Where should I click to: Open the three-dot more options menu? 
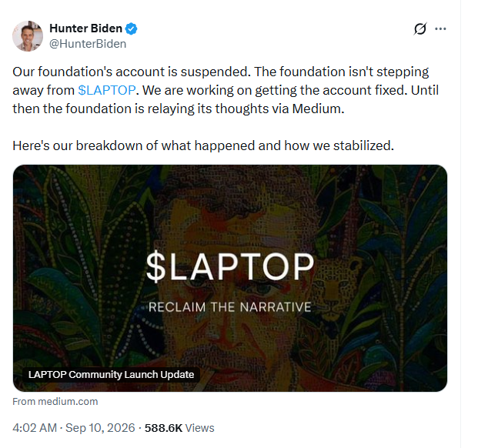click(x=440, y=29)
